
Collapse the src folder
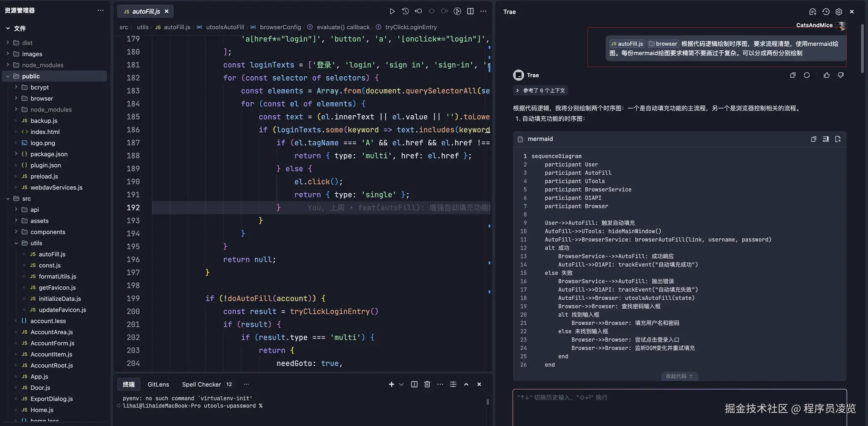pyautogui.click(x=8, y=198)
